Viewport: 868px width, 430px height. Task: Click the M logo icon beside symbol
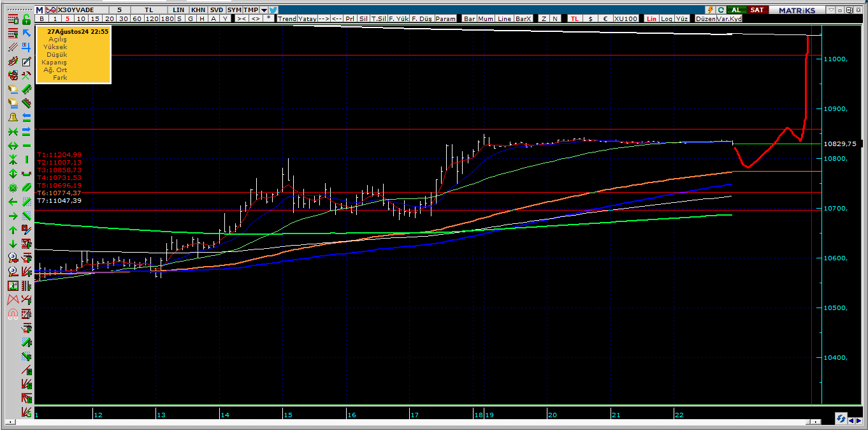point(39,10)
